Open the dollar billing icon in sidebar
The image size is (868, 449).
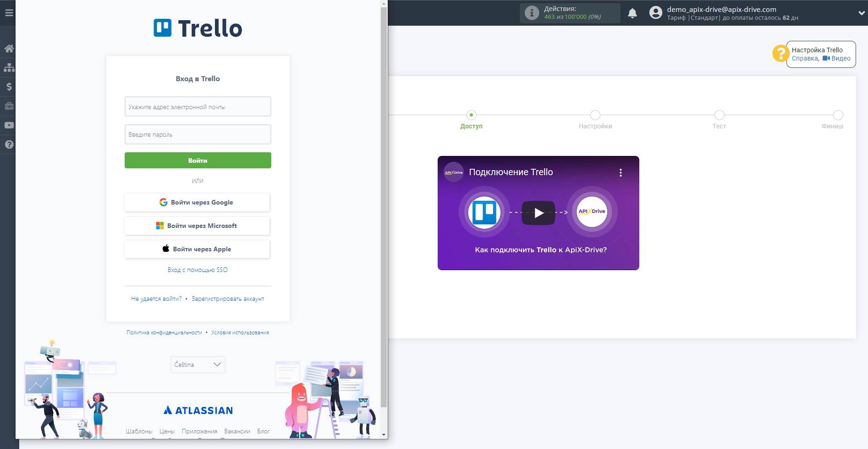pos(9,87)
